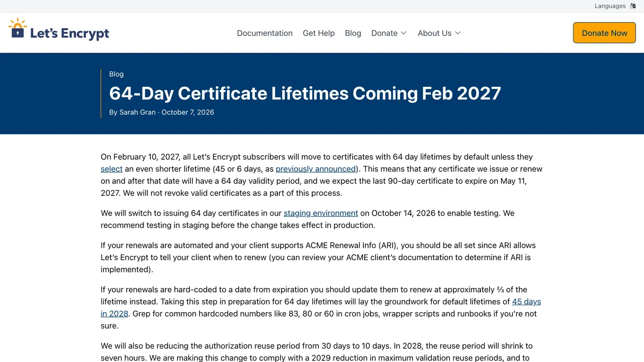This screenshot has width=644, height=362.
Task: Click the date 'October 7, 2026'
Action: (188, 112)
